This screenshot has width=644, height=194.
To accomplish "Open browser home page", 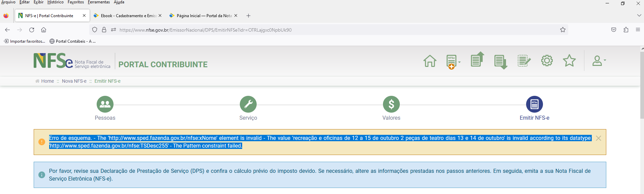I will [44, 30].
